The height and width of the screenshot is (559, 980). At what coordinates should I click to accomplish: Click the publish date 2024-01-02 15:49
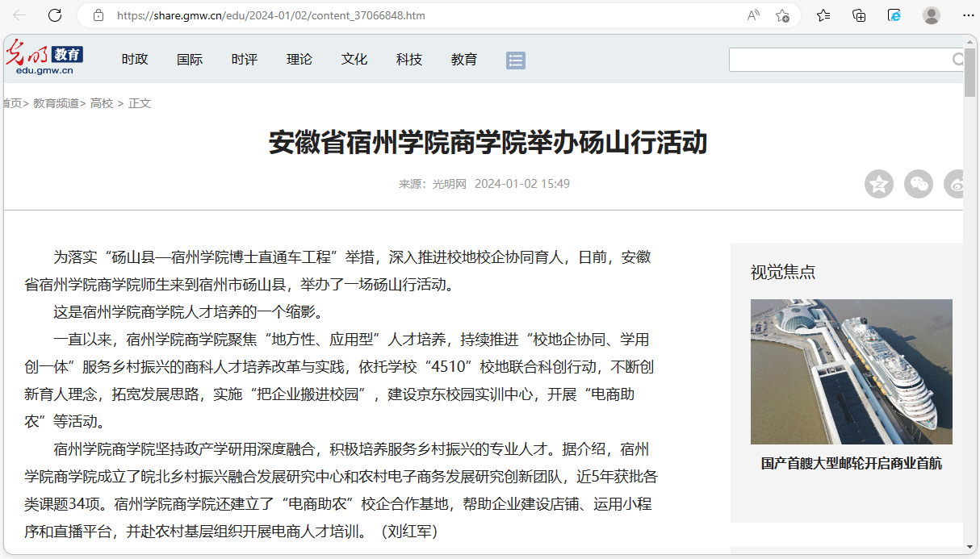[522, 184]
